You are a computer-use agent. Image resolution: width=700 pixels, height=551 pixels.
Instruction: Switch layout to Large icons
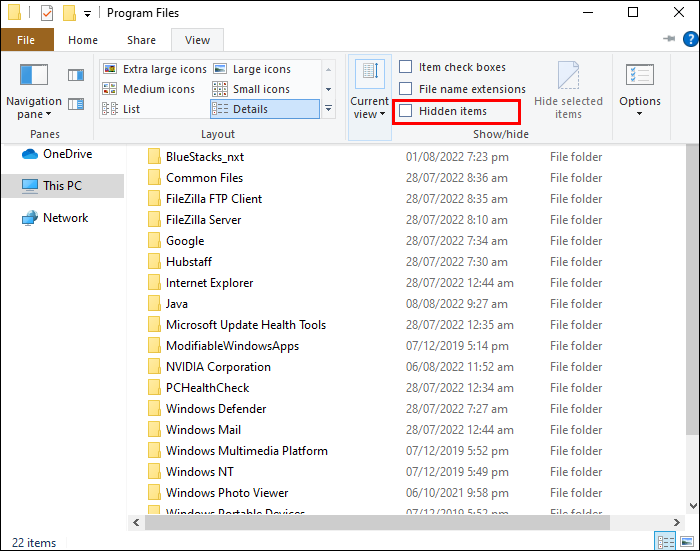click(253, 69)
